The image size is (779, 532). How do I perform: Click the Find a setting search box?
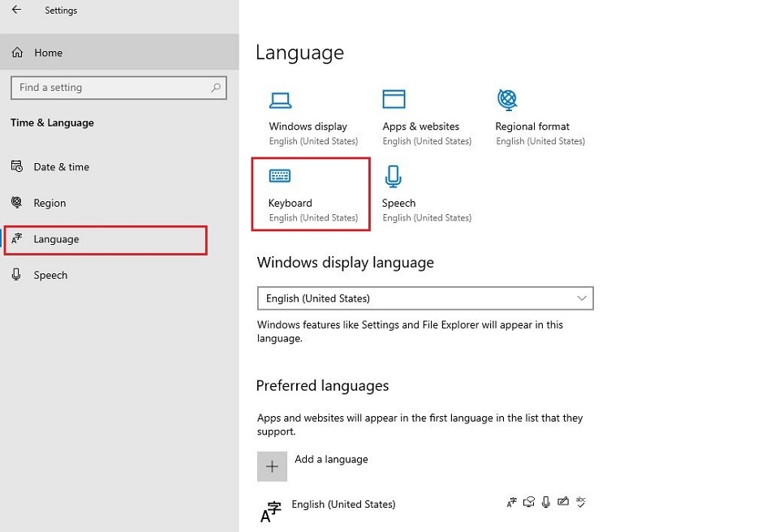point(110,88)
